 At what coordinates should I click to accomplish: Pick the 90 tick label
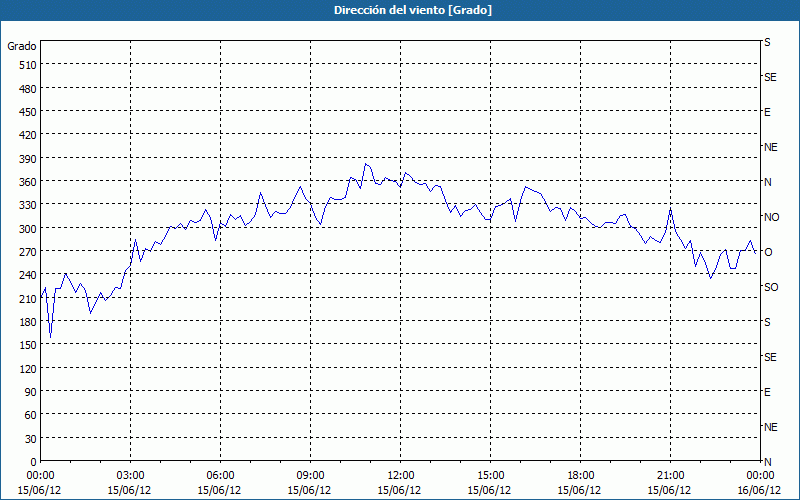coord(31,392)
